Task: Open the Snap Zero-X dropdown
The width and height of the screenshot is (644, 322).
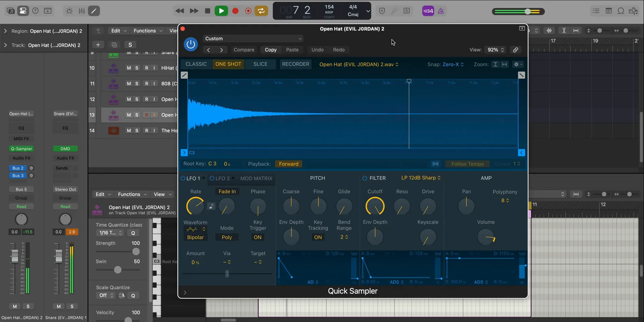Action: coord(453,64)
